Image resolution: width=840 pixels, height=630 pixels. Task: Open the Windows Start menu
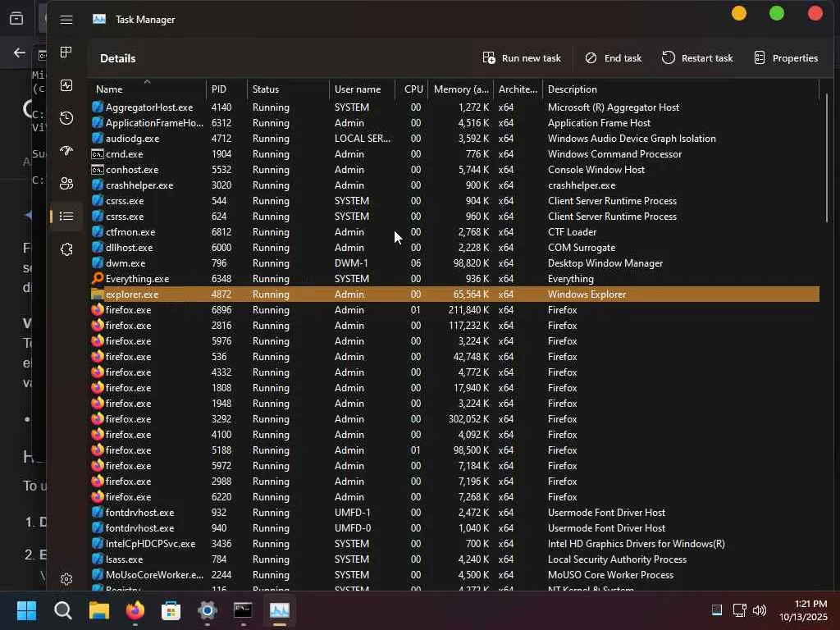coord(26,610)
